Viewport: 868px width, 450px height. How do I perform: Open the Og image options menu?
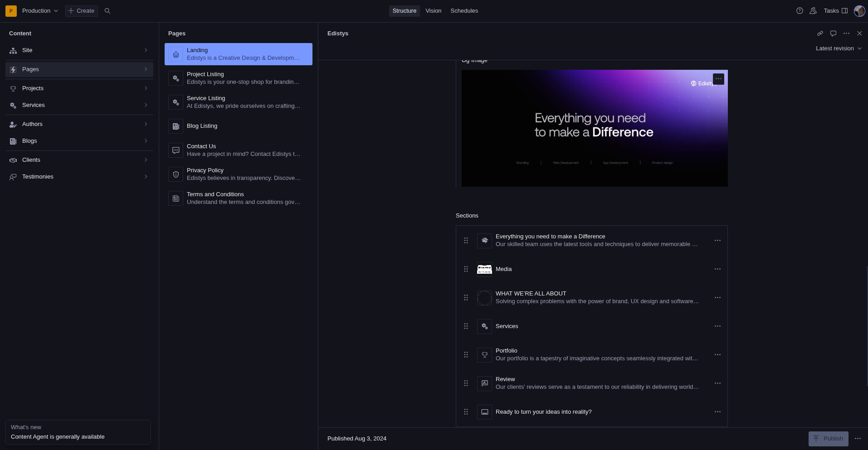tap(718, 79)
